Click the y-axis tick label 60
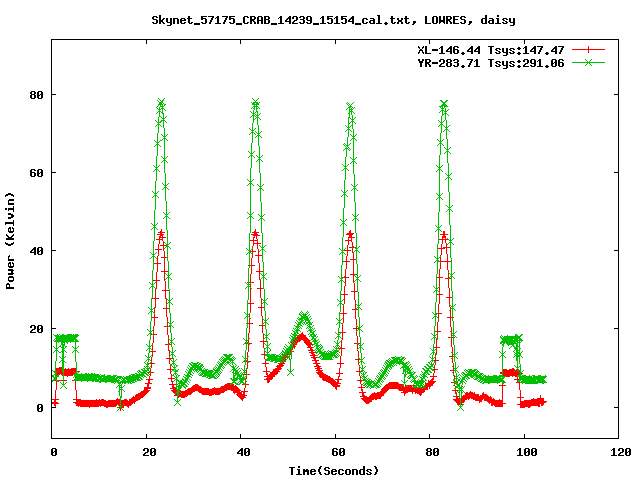Image resolution: width=640 pixels, height=480 pixels. click(x=36, y=173)
